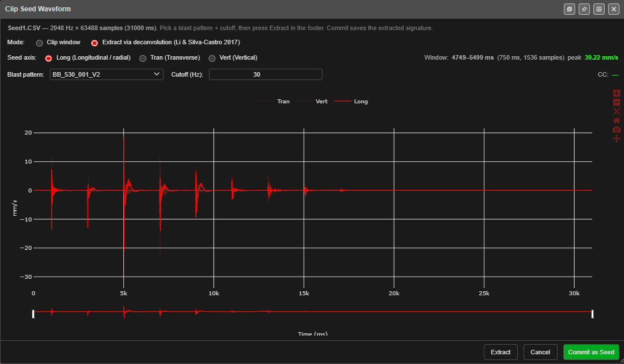
Task: Click the 20k tick label on time axis
Action: tap(394, 293)
